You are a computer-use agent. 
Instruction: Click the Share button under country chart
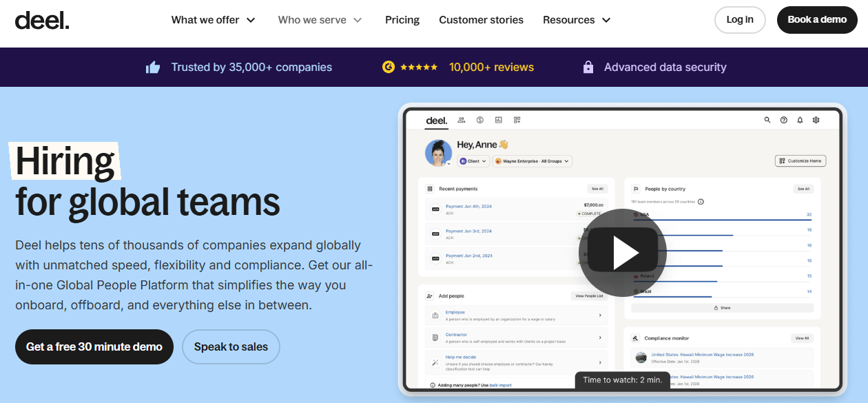[x=722, y=308]
